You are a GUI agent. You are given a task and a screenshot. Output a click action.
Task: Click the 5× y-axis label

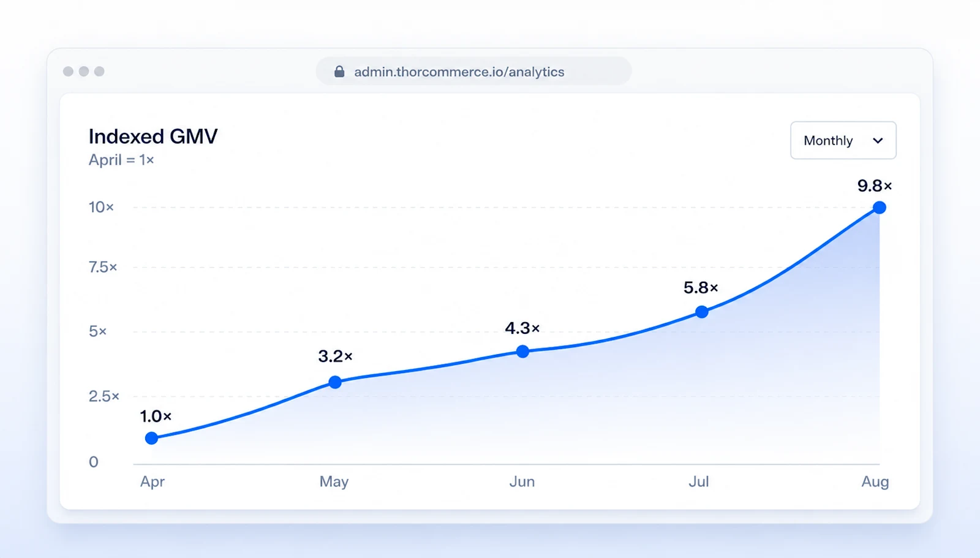97,331
